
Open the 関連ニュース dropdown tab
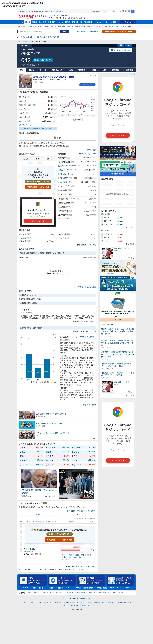[x=58, y=70]
